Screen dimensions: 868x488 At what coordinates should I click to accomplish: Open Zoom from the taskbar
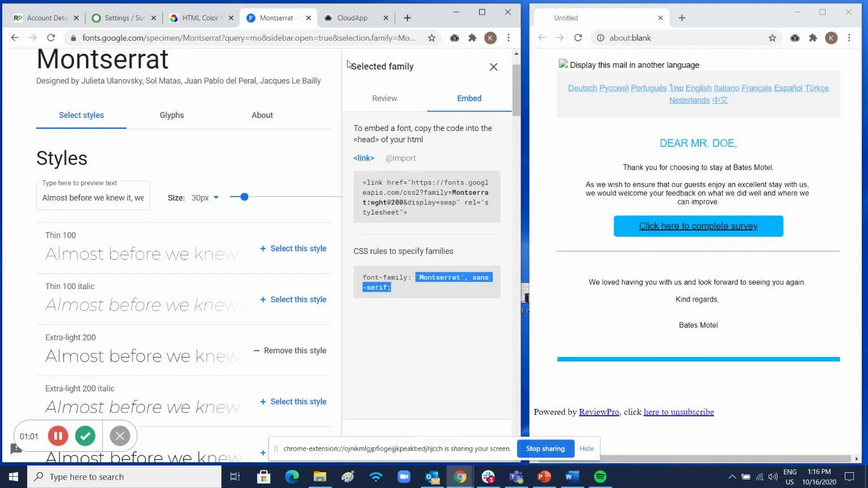(403, 477)
